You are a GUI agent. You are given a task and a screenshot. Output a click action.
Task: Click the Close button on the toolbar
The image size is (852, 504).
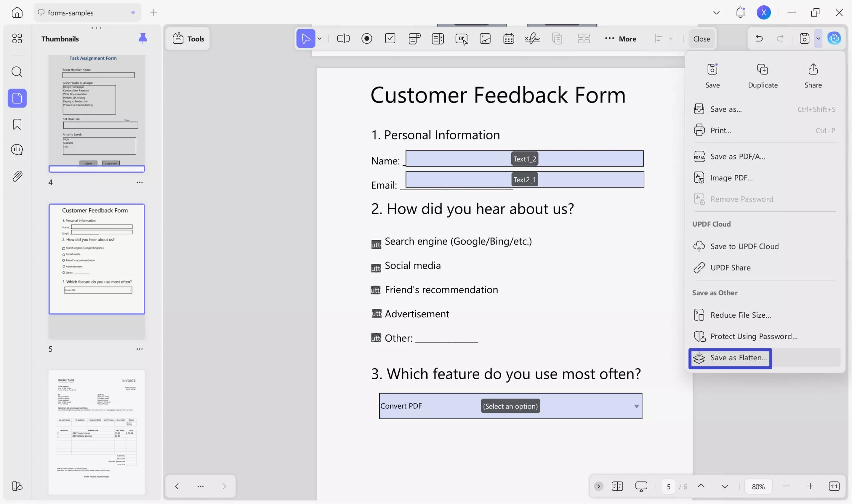click(x=701, y=38)
